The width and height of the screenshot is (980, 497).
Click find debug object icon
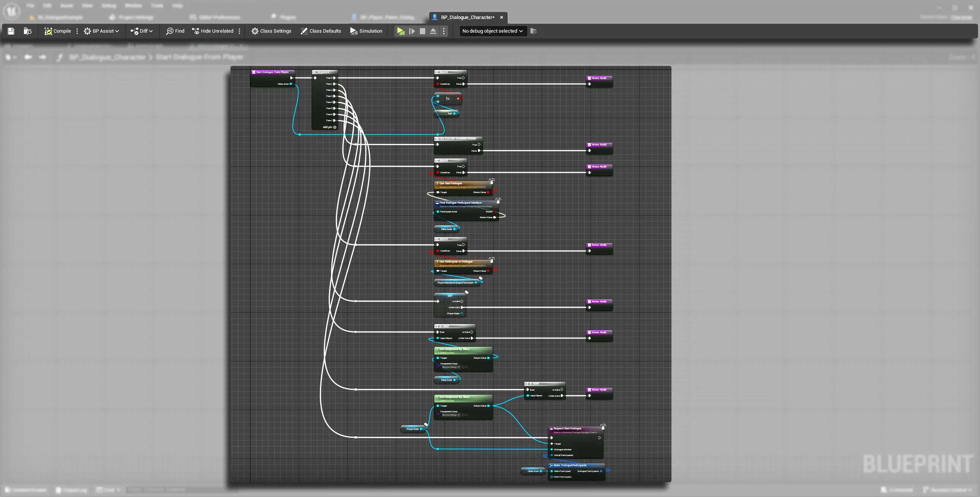click(534, 31)
